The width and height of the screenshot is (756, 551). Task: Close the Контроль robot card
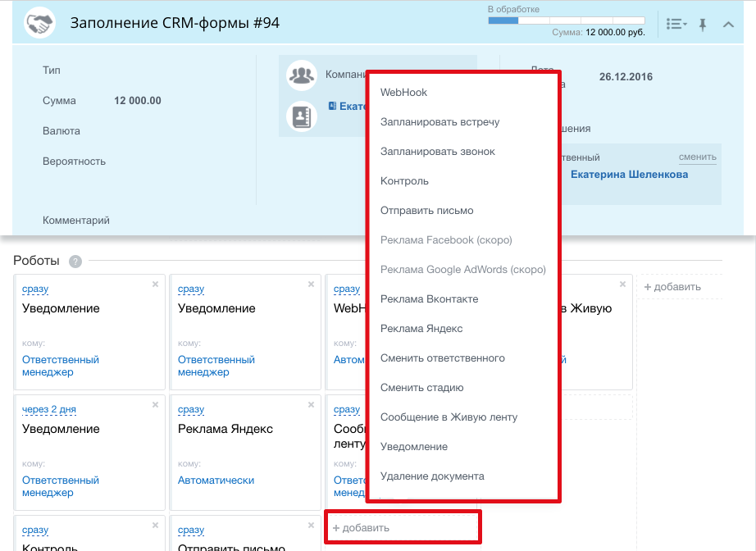pos(155,526)
